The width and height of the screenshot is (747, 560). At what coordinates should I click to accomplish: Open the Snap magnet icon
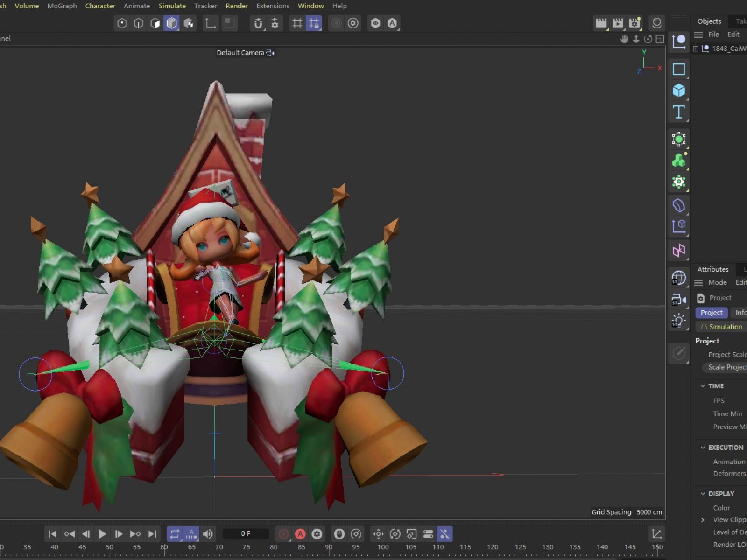(x=258, y=23)
